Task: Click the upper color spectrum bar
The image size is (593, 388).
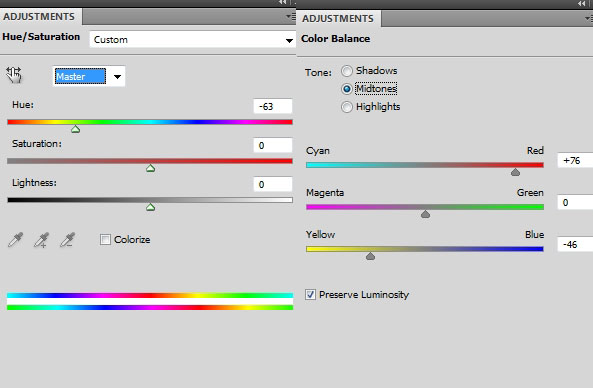Action: [150, 295]
